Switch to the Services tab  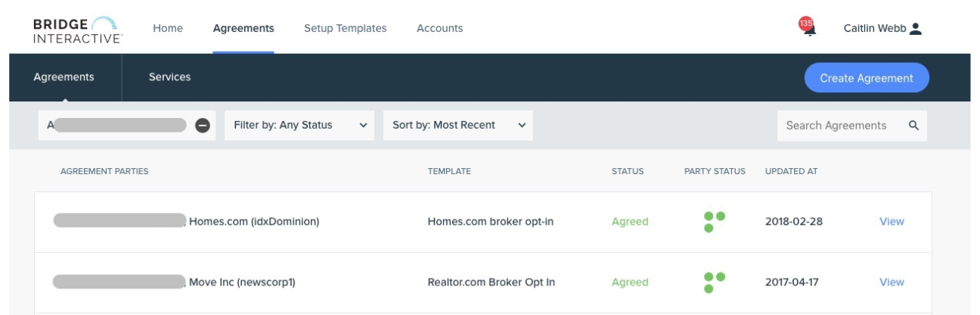tap(169, 76)
